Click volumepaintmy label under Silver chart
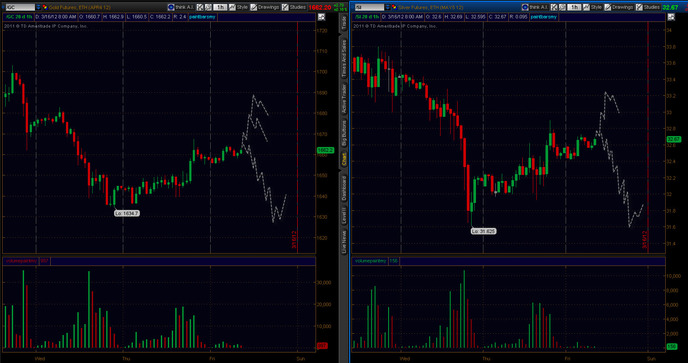This screenshot has width=688, height=363. click(371, 261)
